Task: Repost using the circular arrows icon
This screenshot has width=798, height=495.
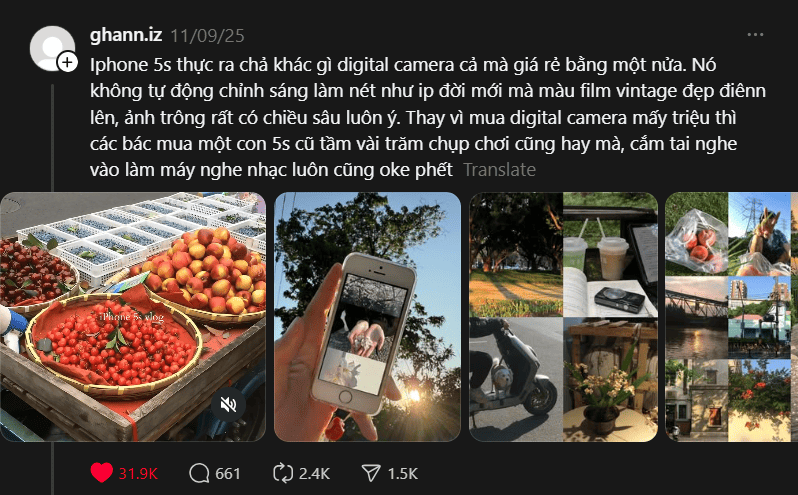Action: click(x=283, y=473)
